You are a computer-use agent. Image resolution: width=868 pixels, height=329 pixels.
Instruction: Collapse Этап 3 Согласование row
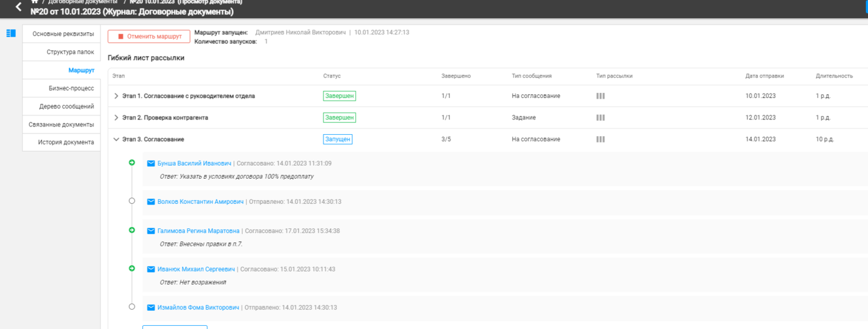coord(116,139)
